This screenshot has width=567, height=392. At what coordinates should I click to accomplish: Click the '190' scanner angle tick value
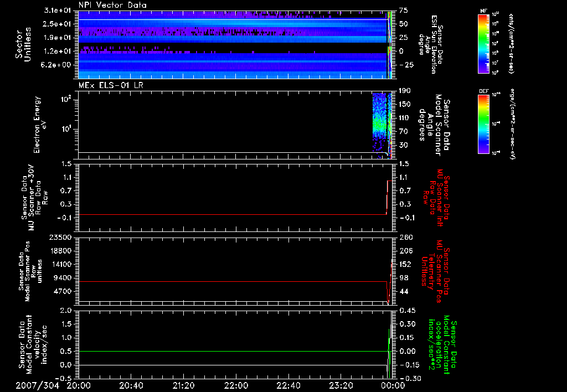click(x=405, y=91)
